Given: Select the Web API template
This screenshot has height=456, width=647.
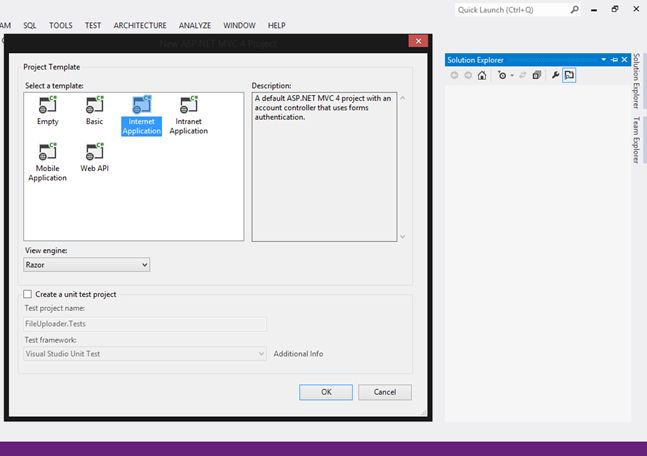Looking at the screenshot, I should [x=94, y=157].
